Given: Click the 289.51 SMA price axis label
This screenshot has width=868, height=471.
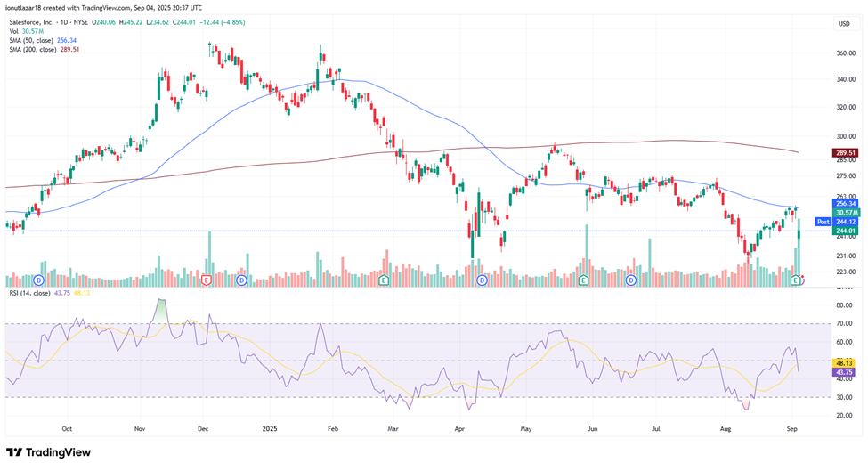Looking at the screenshot, I should tap(845, 153).
